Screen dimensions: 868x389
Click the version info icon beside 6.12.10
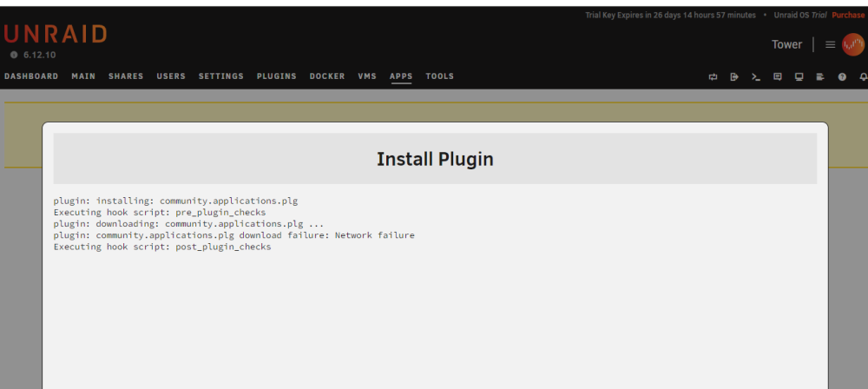[14, 55]
